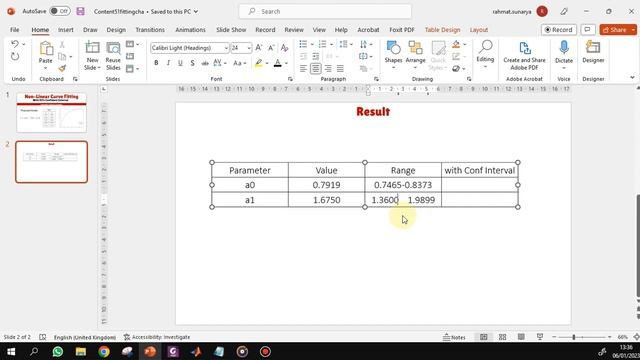Switch to the Design tab

click(116, 30)
